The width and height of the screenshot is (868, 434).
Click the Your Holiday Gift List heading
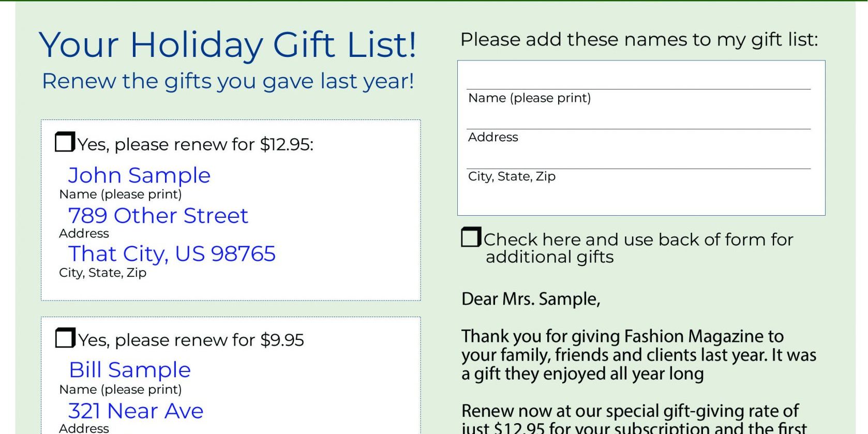coord(228,44)
